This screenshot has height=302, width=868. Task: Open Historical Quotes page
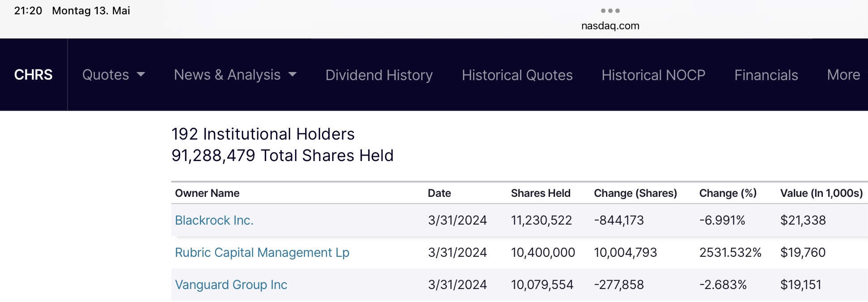(517, 75)
